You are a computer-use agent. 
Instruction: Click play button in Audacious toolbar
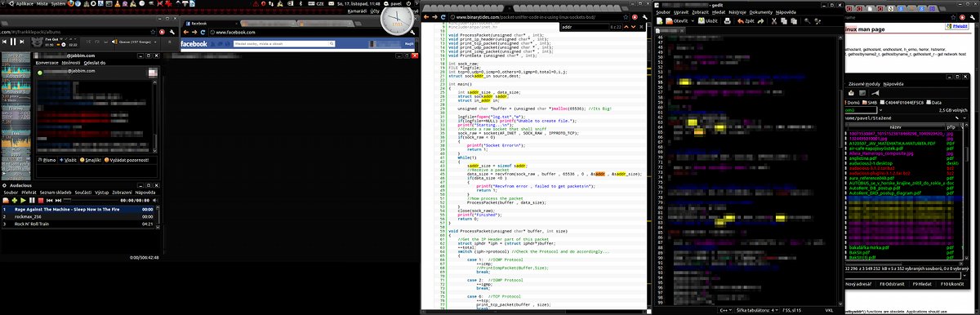(24, 200)
